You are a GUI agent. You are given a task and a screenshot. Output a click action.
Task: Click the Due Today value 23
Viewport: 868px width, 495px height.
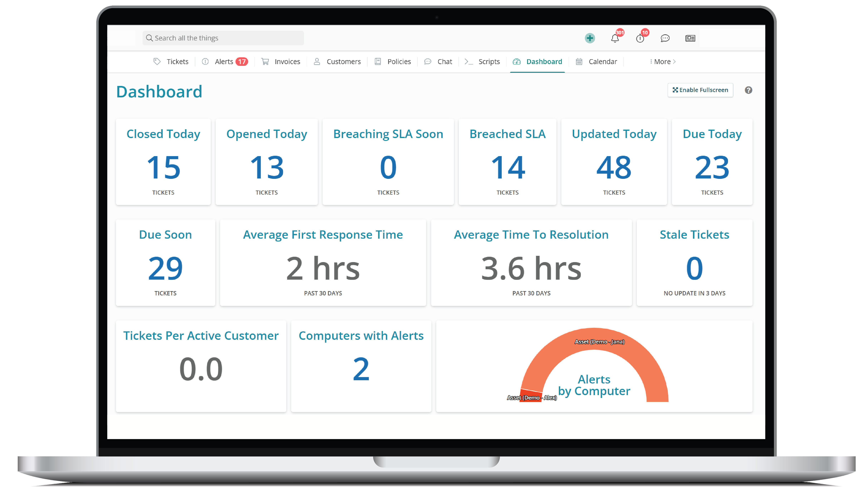712,167
